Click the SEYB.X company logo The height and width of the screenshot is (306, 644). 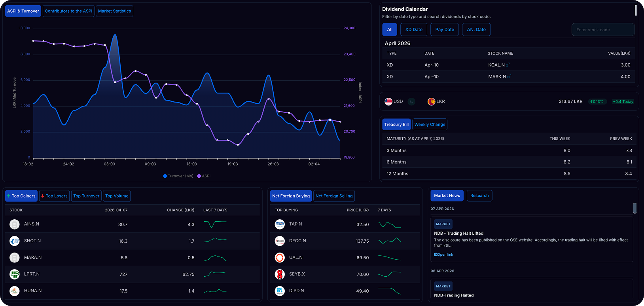pyautogui.click(x=280, y=274)
